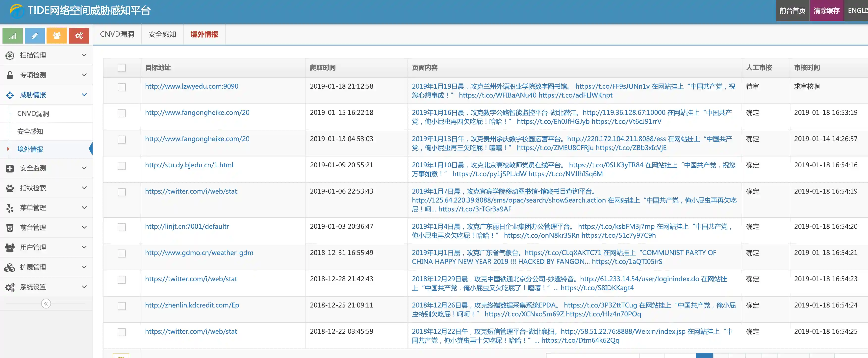This screenshot has height=358, width=868.
Task: Click the sidebar collapse double-arrow icon
Action: point(46,304)
